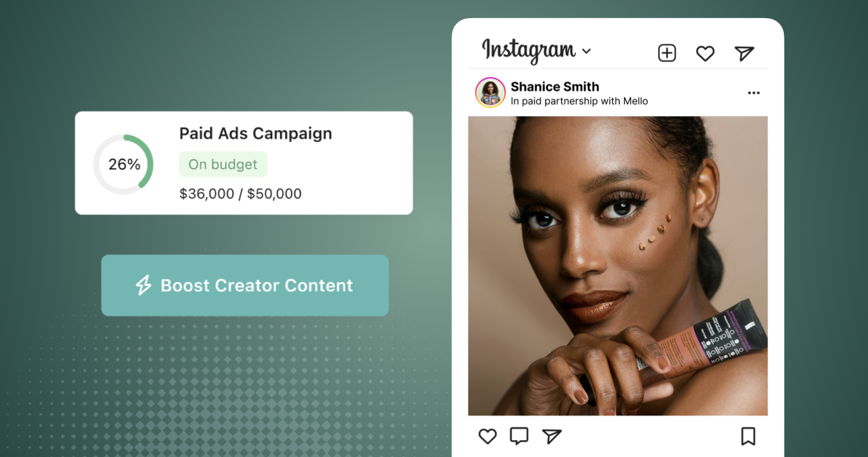Click the new post plus icon

(x=667, y=53)
